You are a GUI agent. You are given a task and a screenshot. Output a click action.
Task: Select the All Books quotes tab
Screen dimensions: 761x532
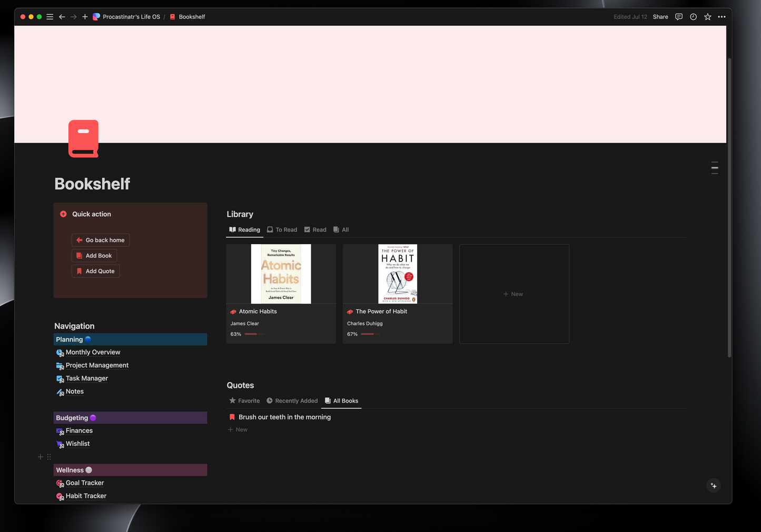341,400
